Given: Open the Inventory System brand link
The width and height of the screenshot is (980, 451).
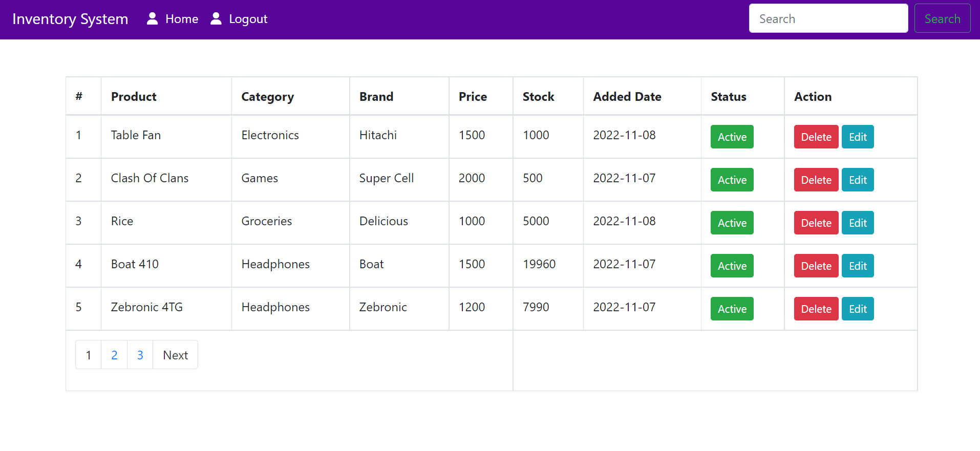Looking at the screenshot, I should pyautogui.click(x=70, y=19).
